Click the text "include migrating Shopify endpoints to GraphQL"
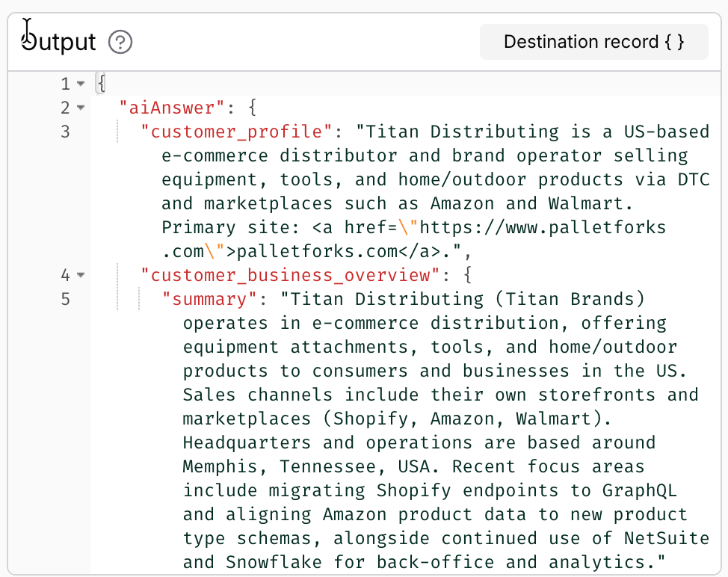Viewport: 728px width, 577px height. [x=430, y=490]
